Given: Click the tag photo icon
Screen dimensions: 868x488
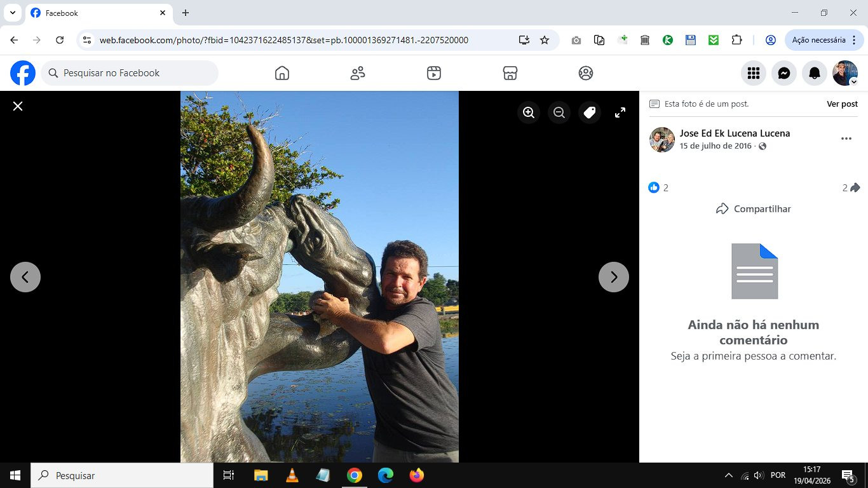Looking at the screenshot, I should (x=590, y=112).
